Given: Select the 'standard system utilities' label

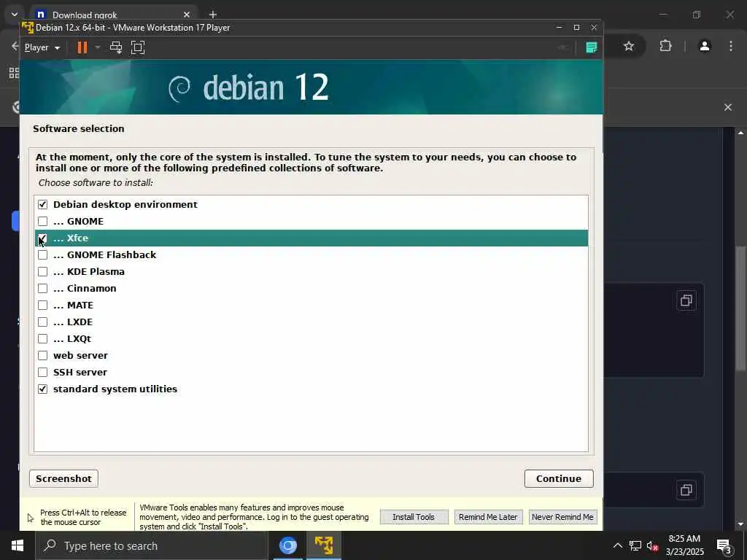Looking at the screenshot, I should coord(115,389).
